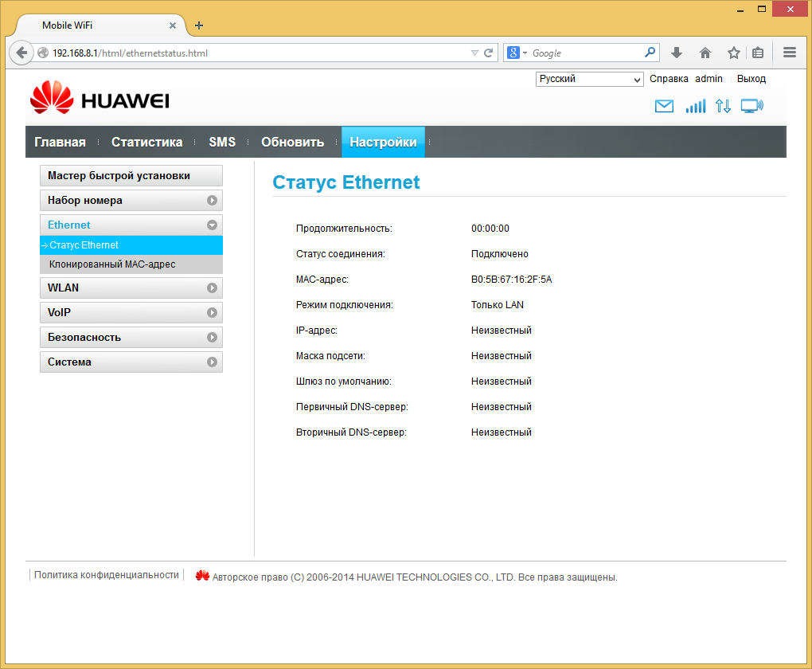Switch to the Обновить tab
The width and height of the screenshot is (812, 669).
pyautogui.click(x=293, y=142)
